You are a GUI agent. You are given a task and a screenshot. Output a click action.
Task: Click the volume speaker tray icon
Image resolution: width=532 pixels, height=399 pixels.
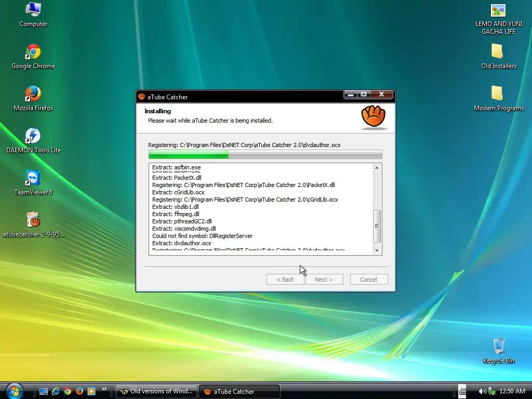coord(482,391)
